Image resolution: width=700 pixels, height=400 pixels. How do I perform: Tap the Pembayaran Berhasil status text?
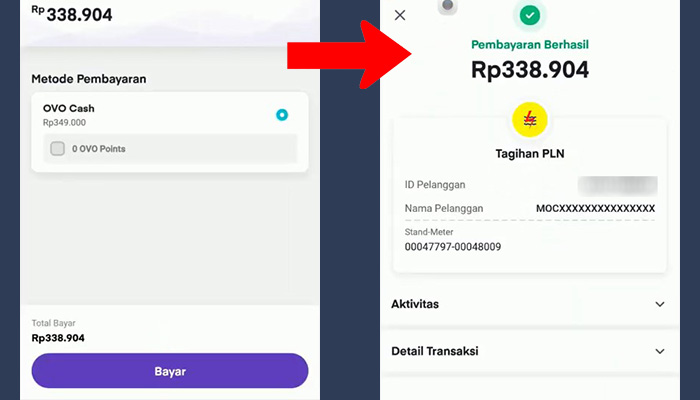tap(529, 45)
